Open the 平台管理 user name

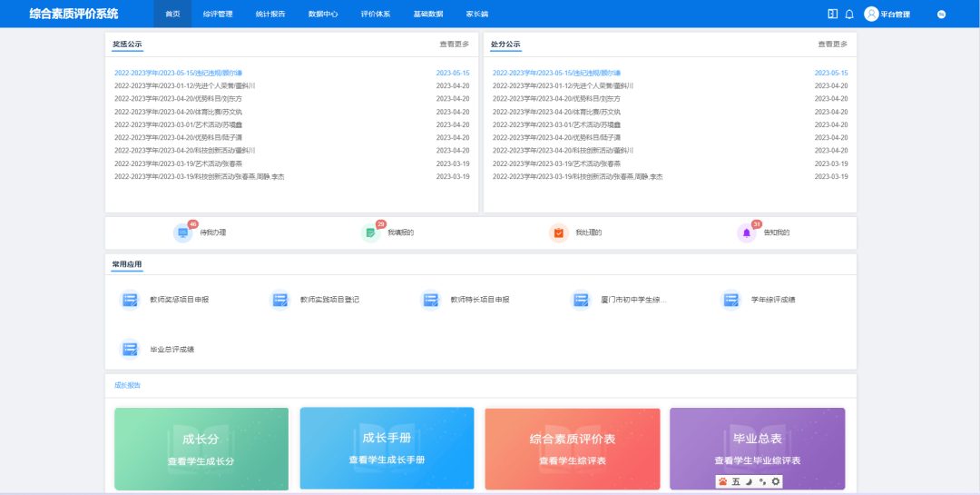coord(895,15)
